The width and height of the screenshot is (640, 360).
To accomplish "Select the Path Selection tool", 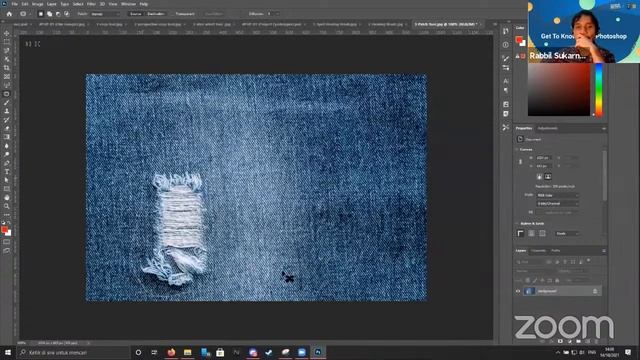I will tap(7, 180).
